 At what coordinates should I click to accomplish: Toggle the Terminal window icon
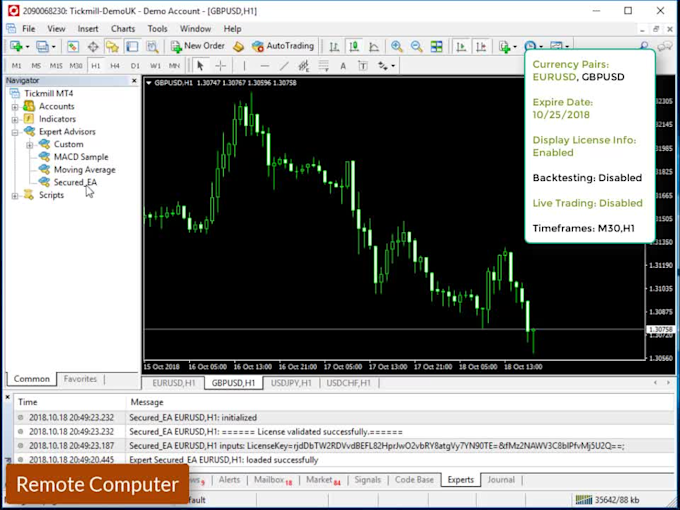pyautogui.click(x=132, y=46)
